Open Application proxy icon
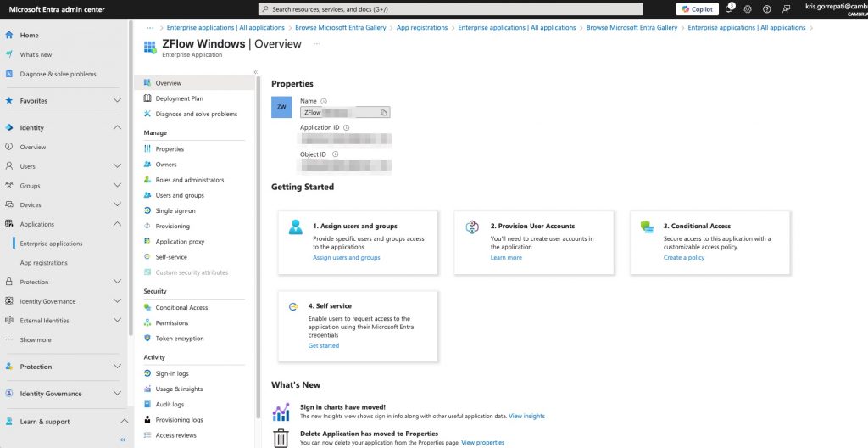This screenshot has height=448, width=868. coord(147,241)
